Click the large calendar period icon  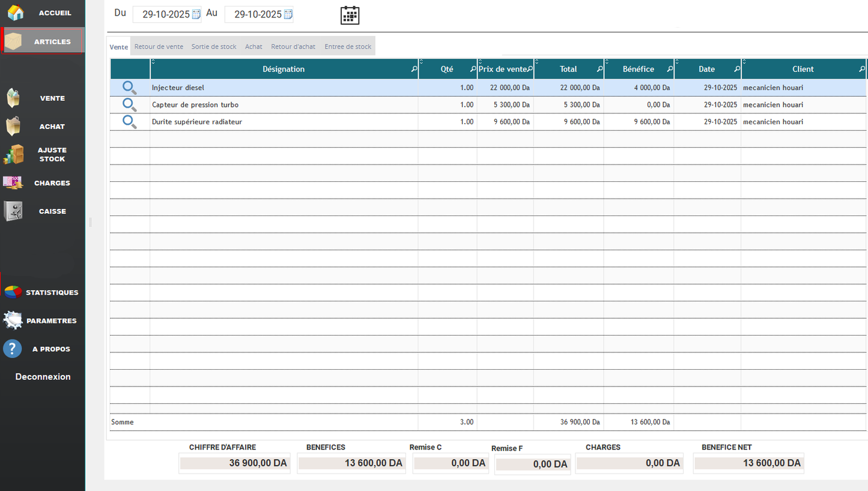[x=350, y=15]
